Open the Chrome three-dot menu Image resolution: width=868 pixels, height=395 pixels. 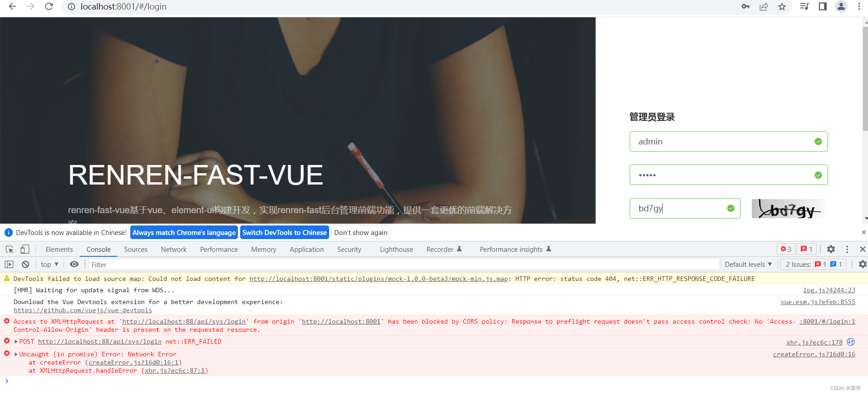859,6
